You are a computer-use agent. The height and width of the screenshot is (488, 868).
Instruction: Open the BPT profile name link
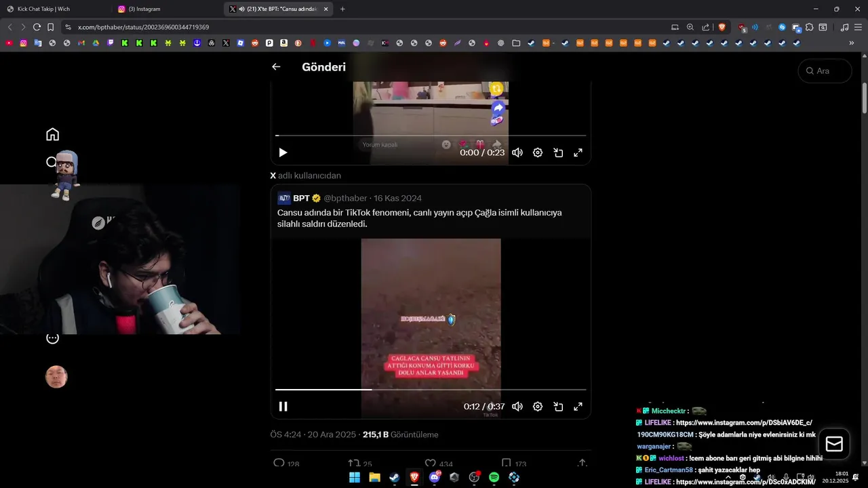click(301, 198)
